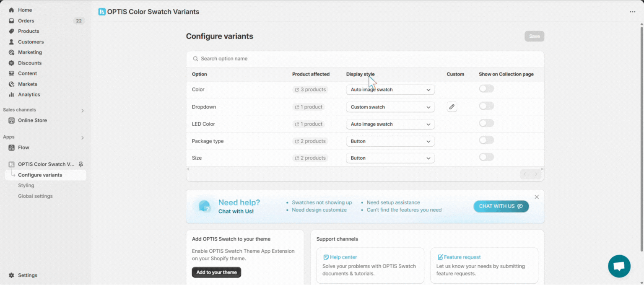644x285 pixels.
Task: Open Display style dropdown for Size
Action: click(390, 158)
